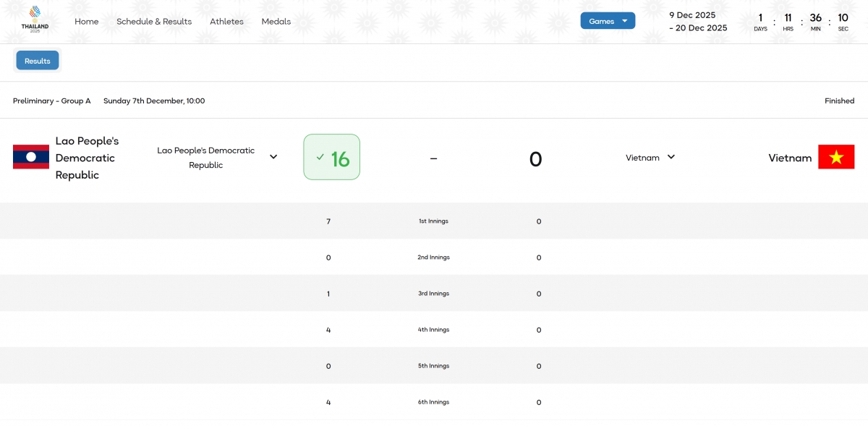Click Vietnam's total score of 0
868x426 pixels.
click(535, 159)
